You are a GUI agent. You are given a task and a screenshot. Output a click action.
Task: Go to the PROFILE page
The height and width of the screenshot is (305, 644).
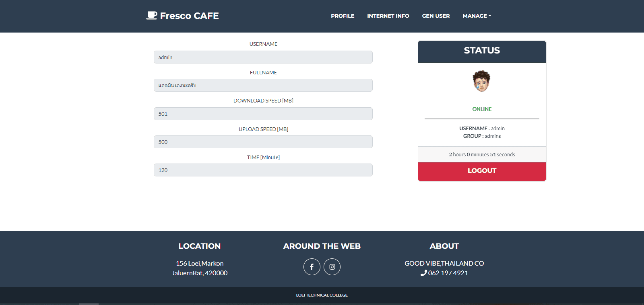pos(343,16)
